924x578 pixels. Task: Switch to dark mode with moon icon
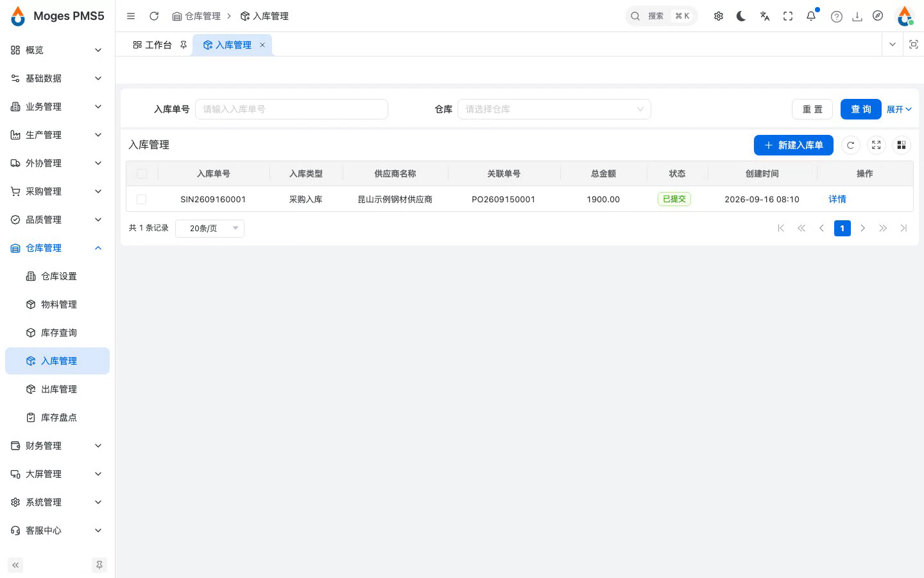coord(742,16)
